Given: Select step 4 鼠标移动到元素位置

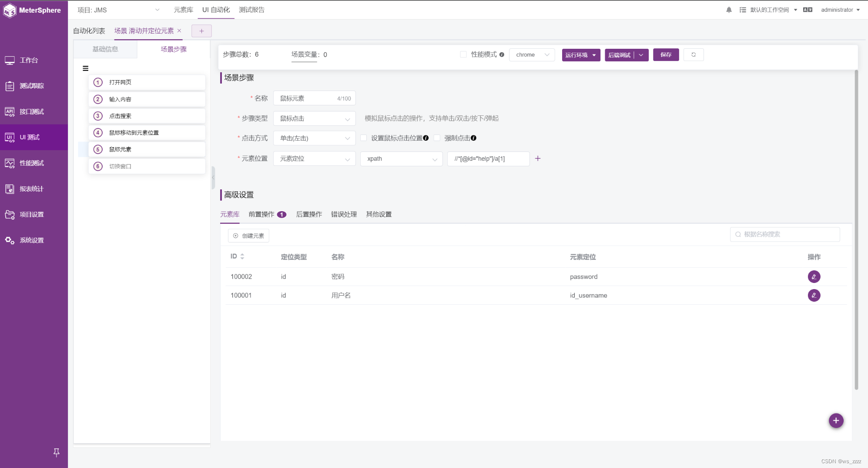Looking at the screenshot, I should (147, 133).
